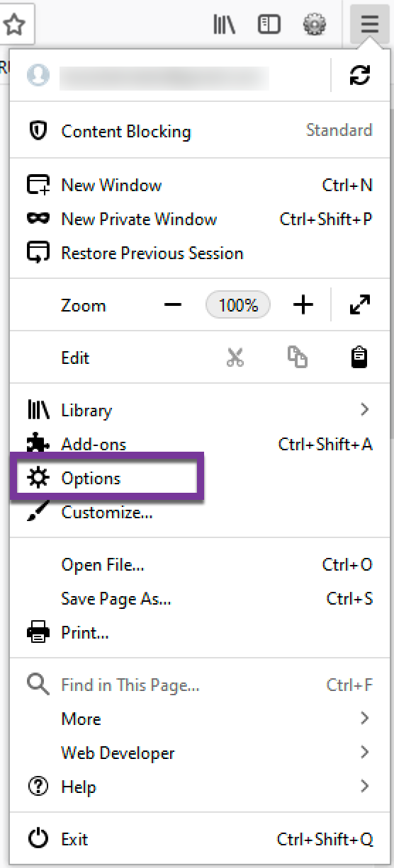Click the bookmark star icon

(14, 25)
